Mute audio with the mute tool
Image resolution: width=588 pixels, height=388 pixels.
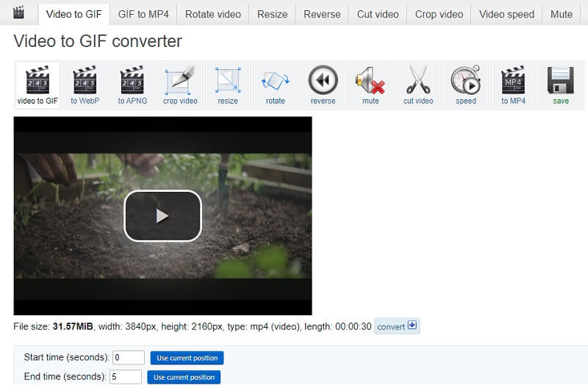click(370, 85)
